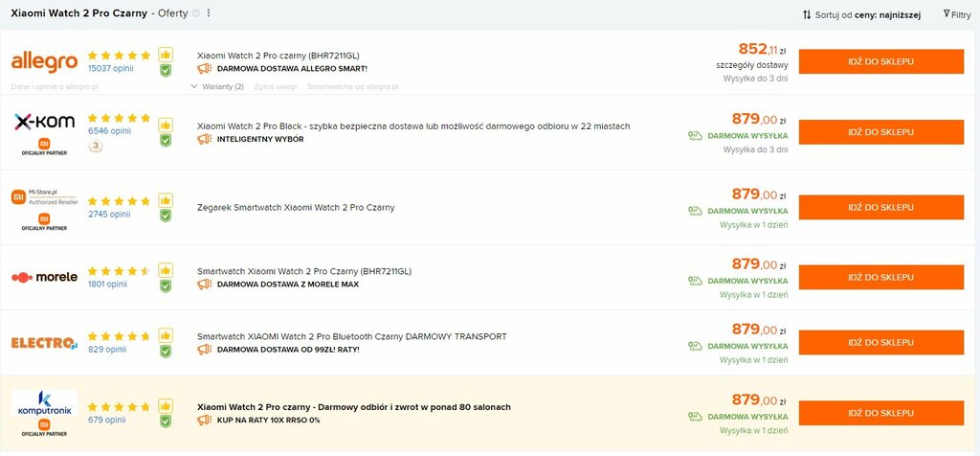The height and width of the screenshot is (456, 980).
Task: Open x-kom offer title Xiaomi Watch 2 Pro Black
Action: click(x=413, y=126)
